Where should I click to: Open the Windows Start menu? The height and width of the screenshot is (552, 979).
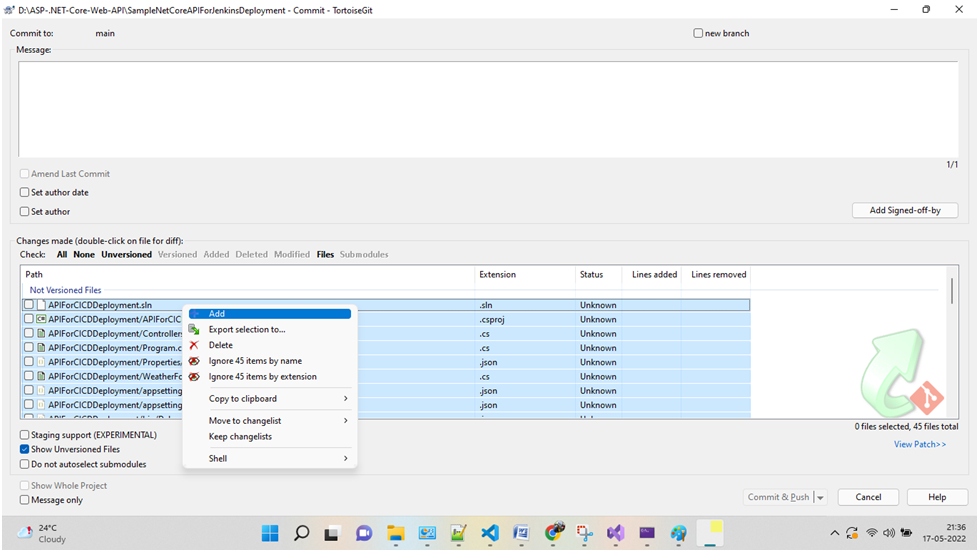click(x=270, y=533)
